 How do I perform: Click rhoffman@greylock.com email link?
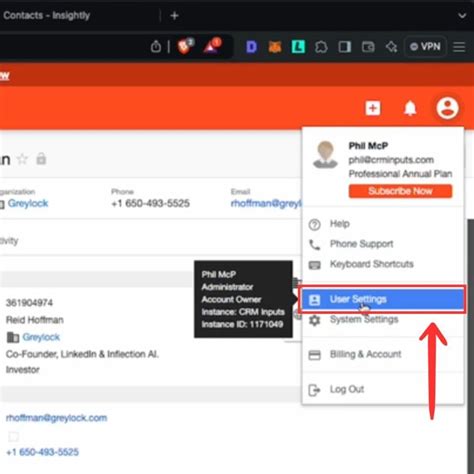[x=56, y=418]
